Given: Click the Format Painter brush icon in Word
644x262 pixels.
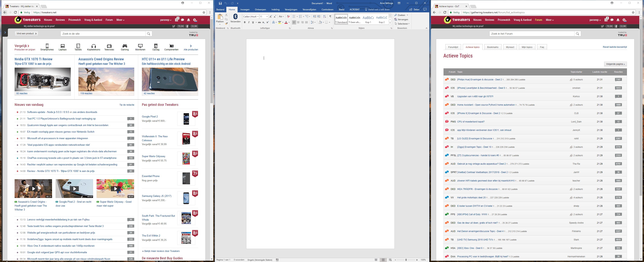Looking at the screenshot, I should [226, 23].
